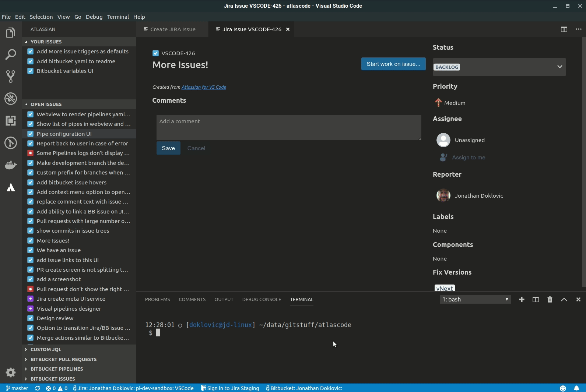Image resolution: width=586 pixels, height=392 pixels.
Task: Maximize the panel with up chevron
Action: pyautogui.click(x=564, y=300)
